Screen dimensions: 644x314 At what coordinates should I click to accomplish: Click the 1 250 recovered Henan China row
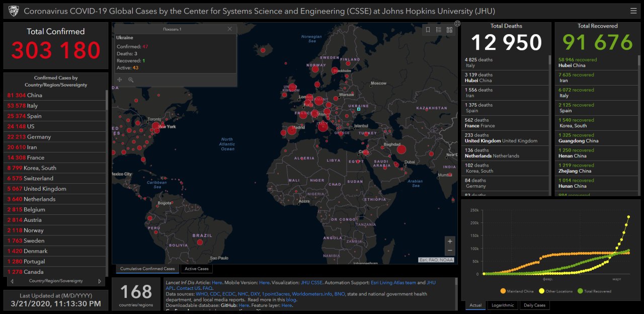point(597,153)
